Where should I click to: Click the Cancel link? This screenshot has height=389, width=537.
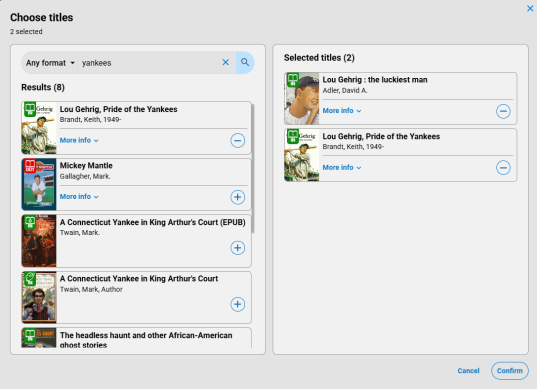468,371
